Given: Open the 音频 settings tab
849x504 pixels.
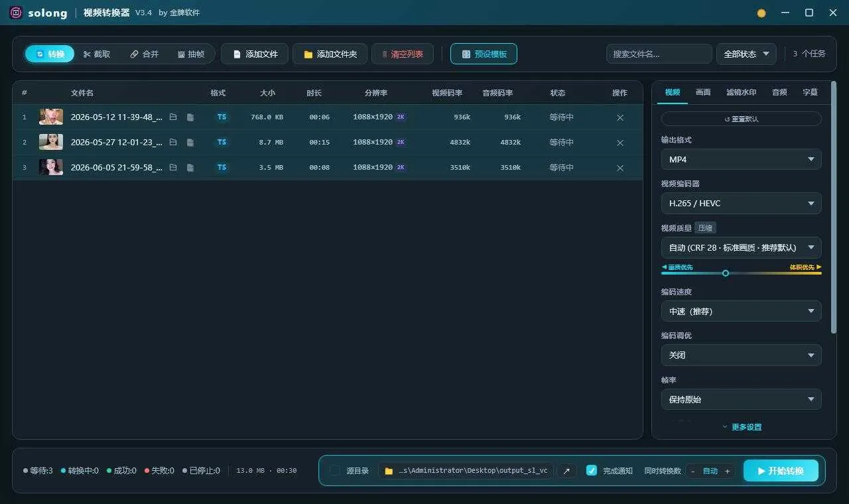Looking at the screenshot, I should (779, 92).
